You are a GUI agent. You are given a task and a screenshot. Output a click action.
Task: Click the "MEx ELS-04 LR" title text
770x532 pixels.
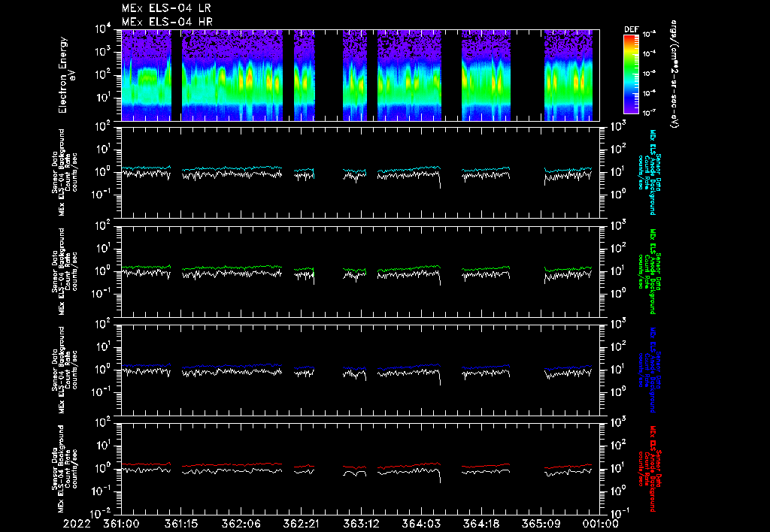166,8
